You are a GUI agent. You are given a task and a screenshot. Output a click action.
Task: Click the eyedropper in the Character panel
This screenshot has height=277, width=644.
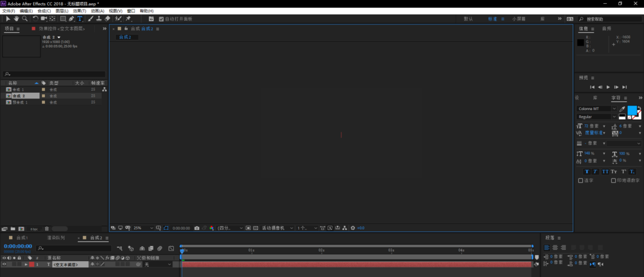622,109
